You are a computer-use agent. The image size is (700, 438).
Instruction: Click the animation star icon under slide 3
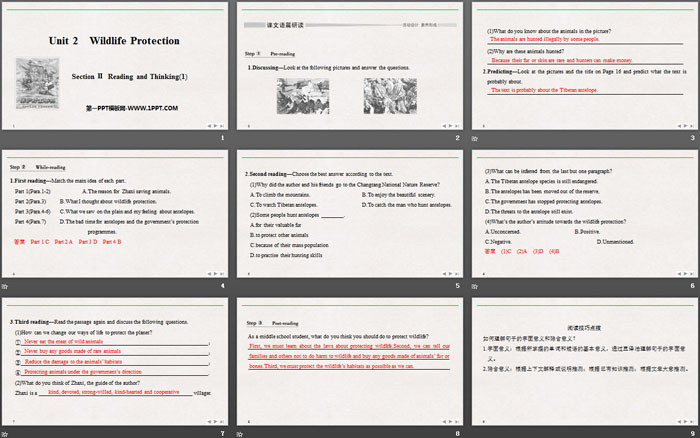[x=475, y=138]
